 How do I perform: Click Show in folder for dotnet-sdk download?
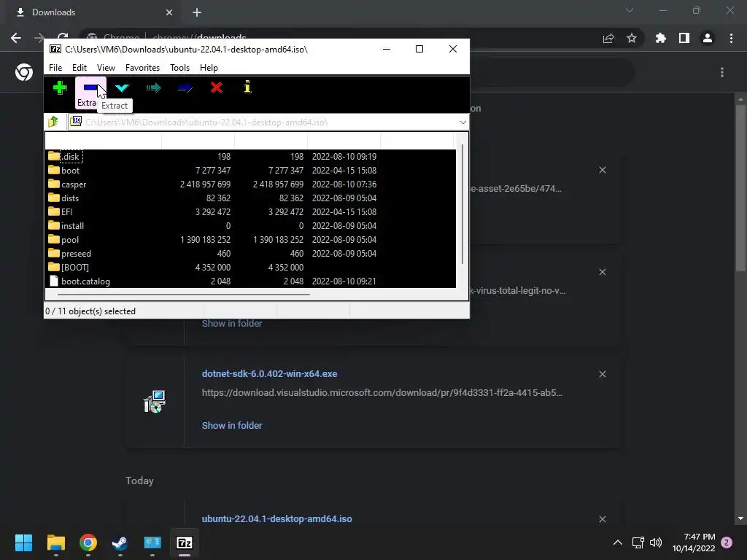coord(231,425)
